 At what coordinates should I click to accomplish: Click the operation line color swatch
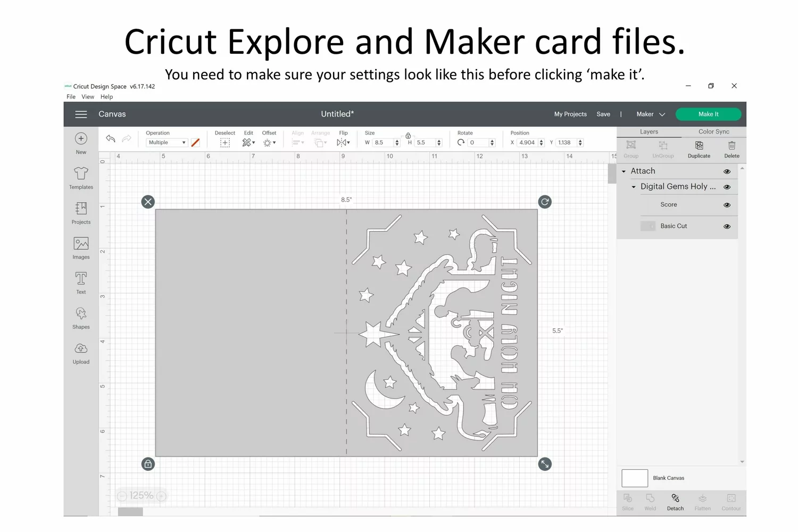coord(195,143)
